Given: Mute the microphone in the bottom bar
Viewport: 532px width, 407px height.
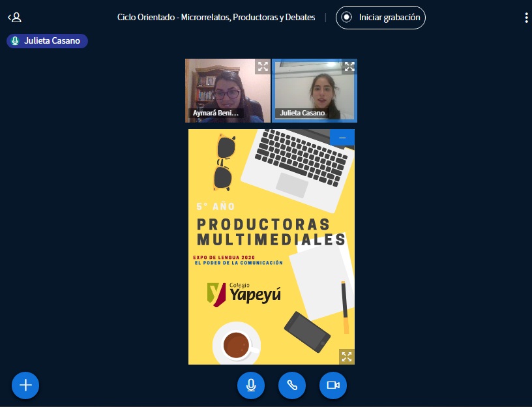Looking at the screenshot, I should (x=251, y=385).
